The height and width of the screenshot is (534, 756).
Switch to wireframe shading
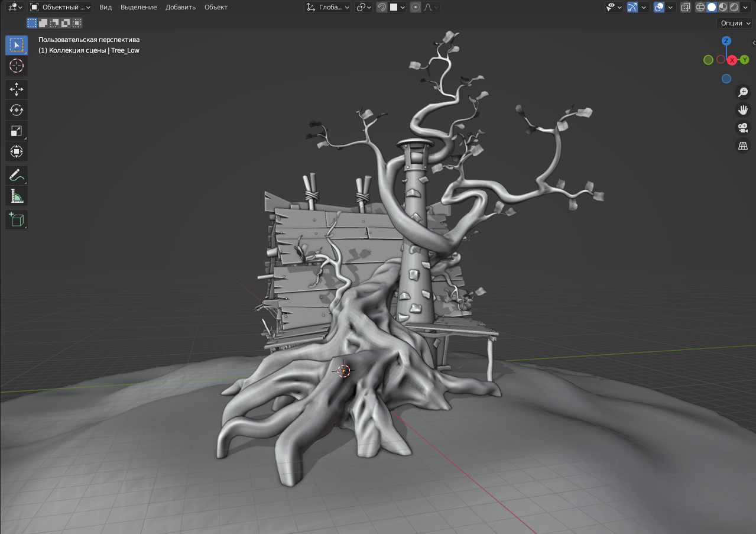pyautogui.click(x=700, y=7)
